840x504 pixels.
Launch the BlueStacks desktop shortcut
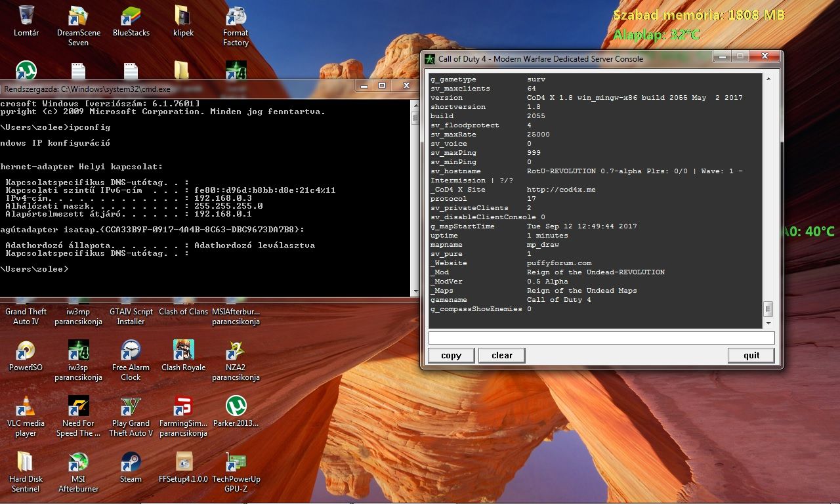click(x=131, y=21)
